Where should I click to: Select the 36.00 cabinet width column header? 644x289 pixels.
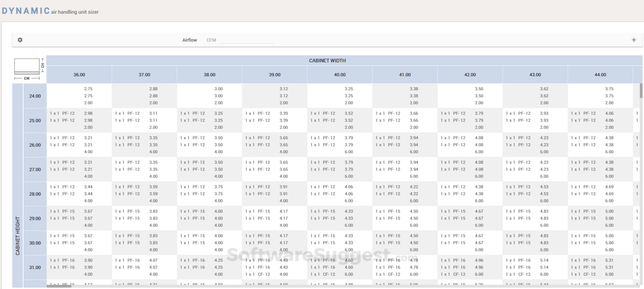pyautogui.click(x=79, y=75)
